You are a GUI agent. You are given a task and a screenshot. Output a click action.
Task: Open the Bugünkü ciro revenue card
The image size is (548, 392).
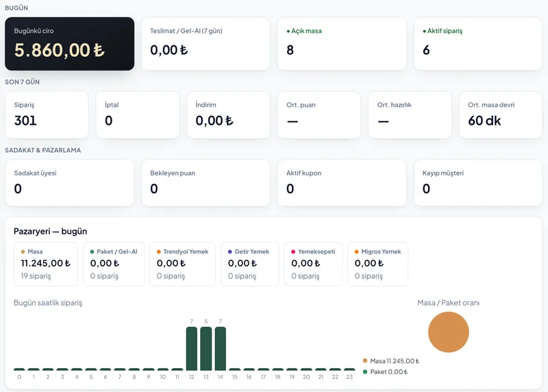click(70, 44)
